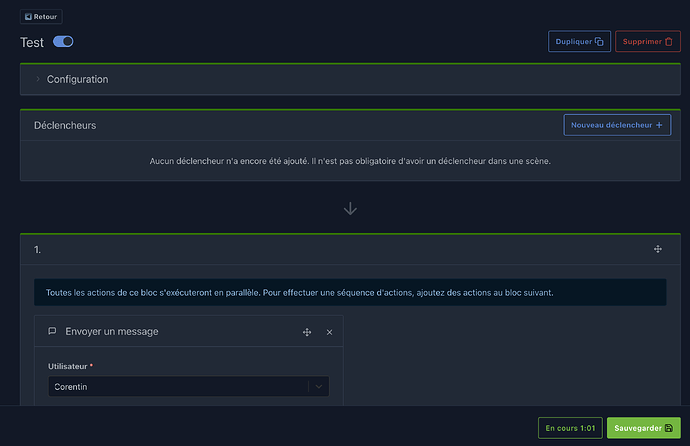Open the Utilisateur dropdown showing Corentin
The height and width of the screenshot is (446, 690).
point(189,386)
